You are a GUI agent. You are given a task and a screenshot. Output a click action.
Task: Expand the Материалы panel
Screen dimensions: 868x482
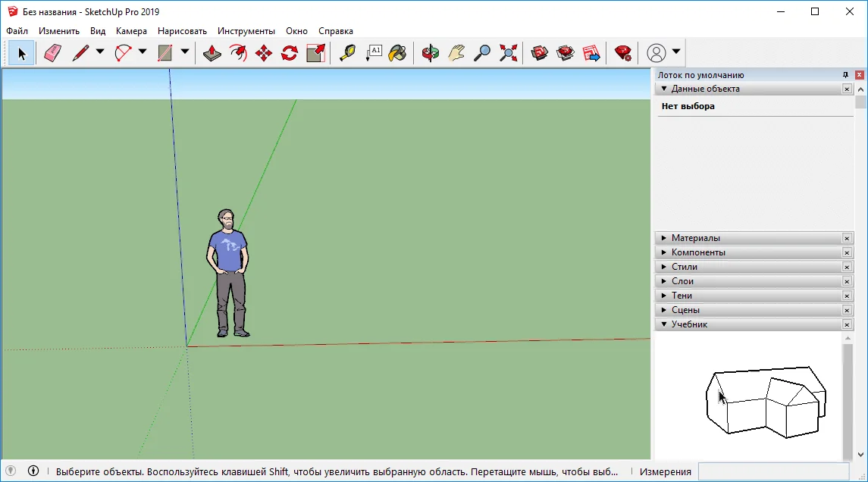(x=664, y=238)
